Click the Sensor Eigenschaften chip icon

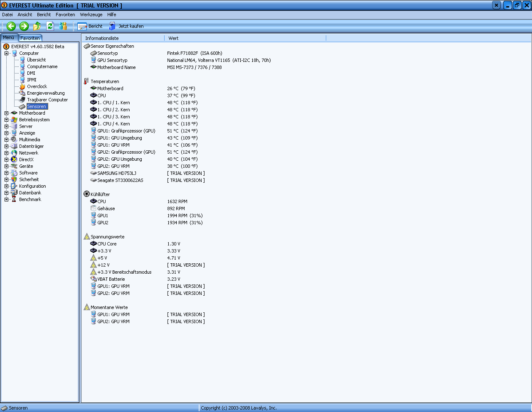(87, 46)
